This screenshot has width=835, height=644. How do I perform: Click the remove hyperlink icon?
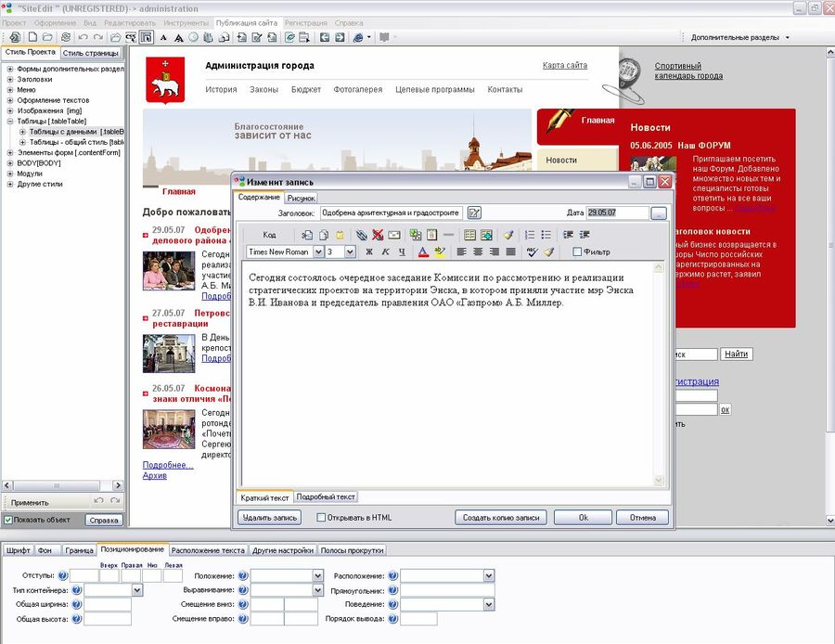click(378, 235)
